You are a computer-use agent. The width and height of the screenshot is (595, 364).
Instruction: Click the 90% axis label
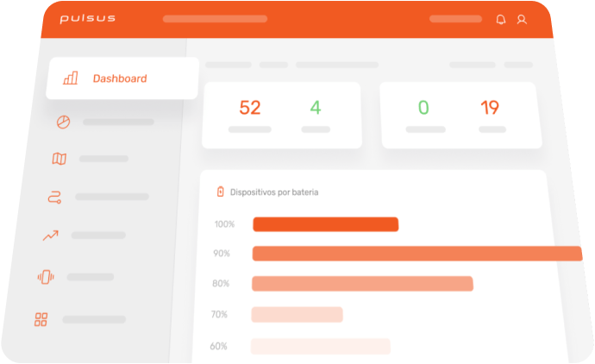click(222, 254)
